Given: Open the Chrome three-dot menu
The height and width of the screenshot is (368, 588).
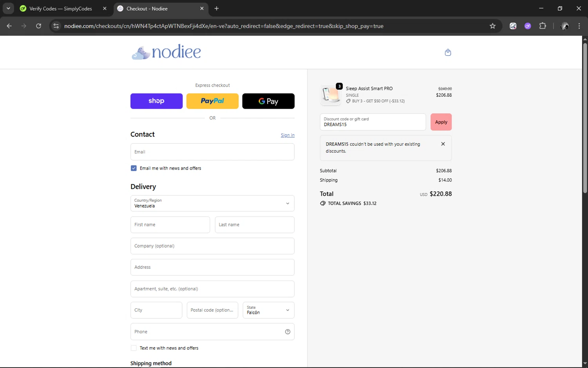Looking at the screenshot, I should [579, 26].
